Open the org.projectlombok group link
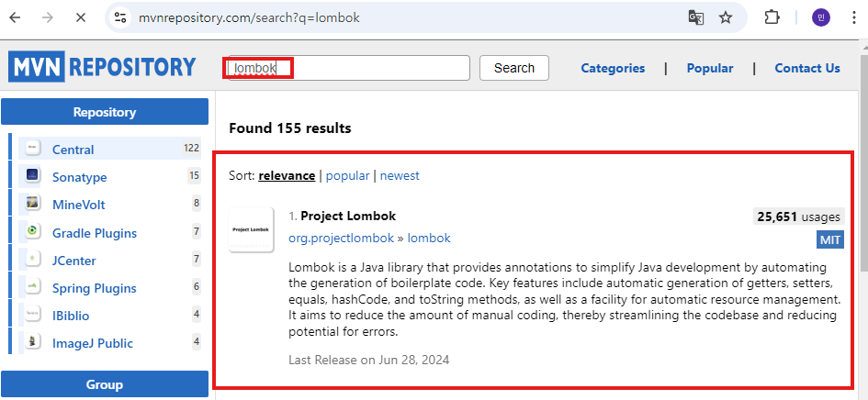The height and width of the screenshot is (400, 868). pyautogui.click(x=341, y=238)
